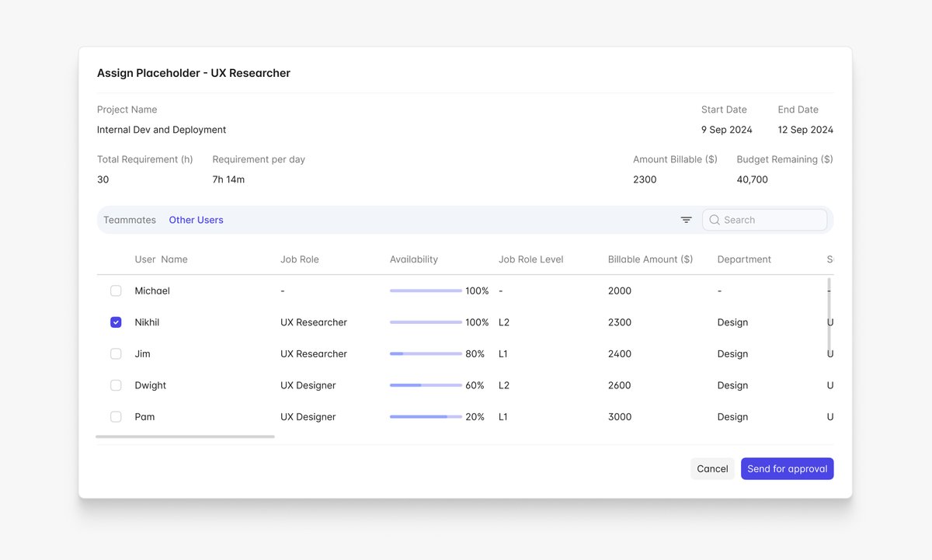932x560 pixels.
Task: Click Pam's L1 job role level
Action: [503, 417]
